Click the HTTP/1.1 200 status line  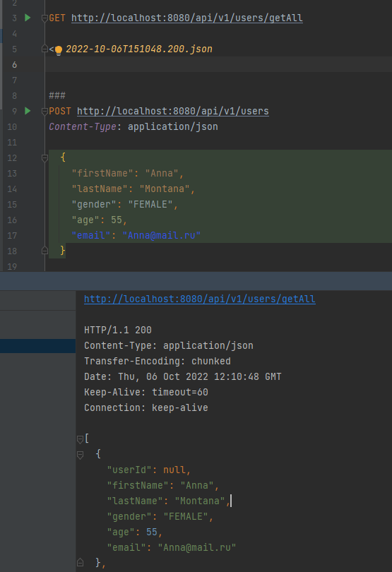click(x=118, y=330)
